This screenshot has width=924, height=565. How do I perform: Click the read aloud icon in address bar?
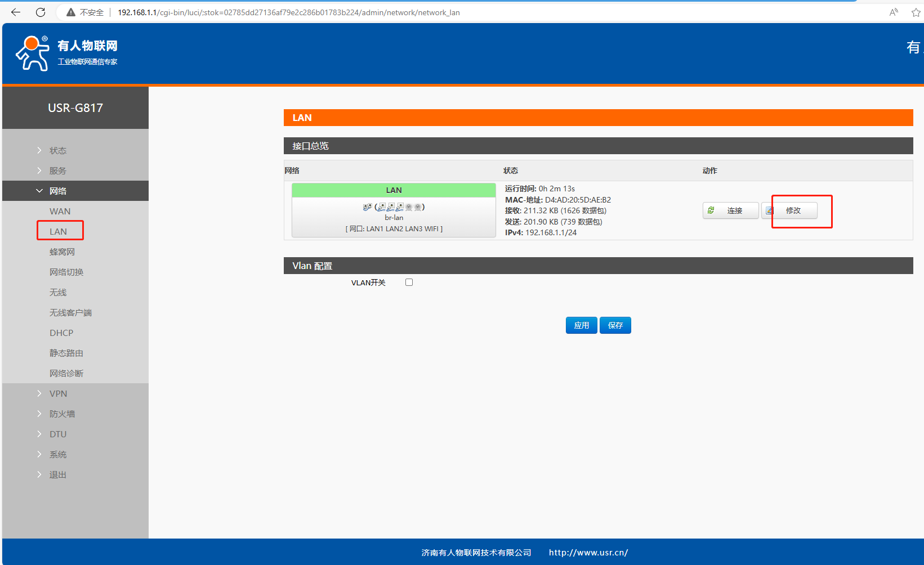(x=894, y=12)
